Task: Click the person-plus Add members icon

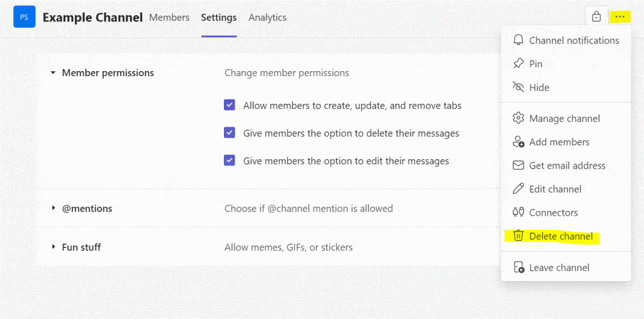Action: [x=519, y=142]
